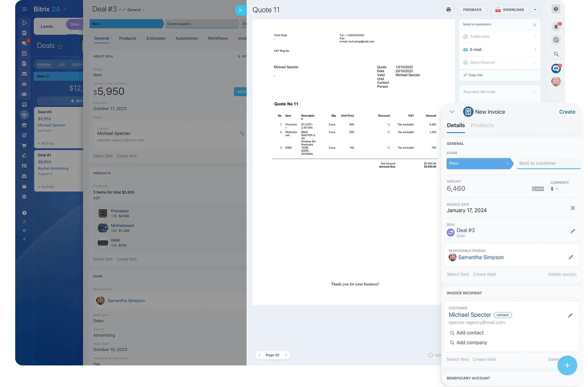Open the Estimates tab in the deal
Image resolution: width=588 pixels, height=387 pixels.
click(156, 38)
